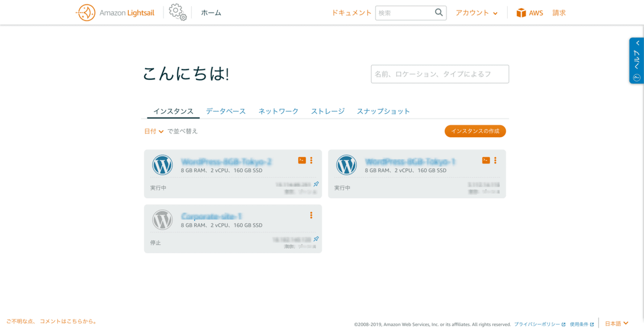Screen dimensions: 644x331
Task: Open the ドキュメント link
Action: tap(352, 13)
